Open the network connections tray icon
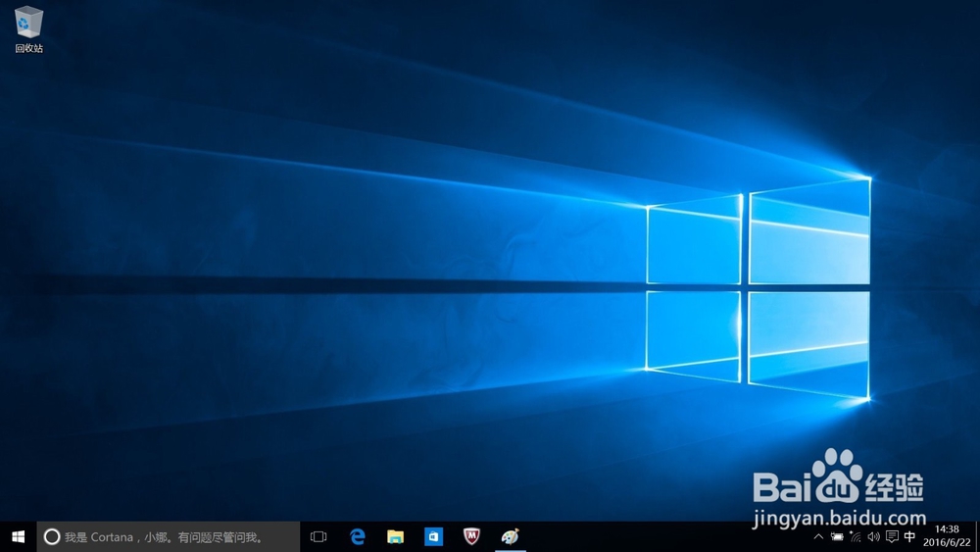This screenshot has width=980, height=552. point(856,536)
